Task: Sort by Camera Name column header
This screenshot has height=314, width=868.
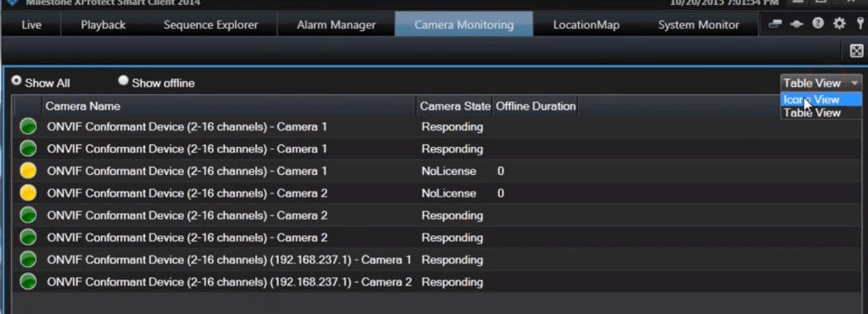Action: tap(229, 105)
